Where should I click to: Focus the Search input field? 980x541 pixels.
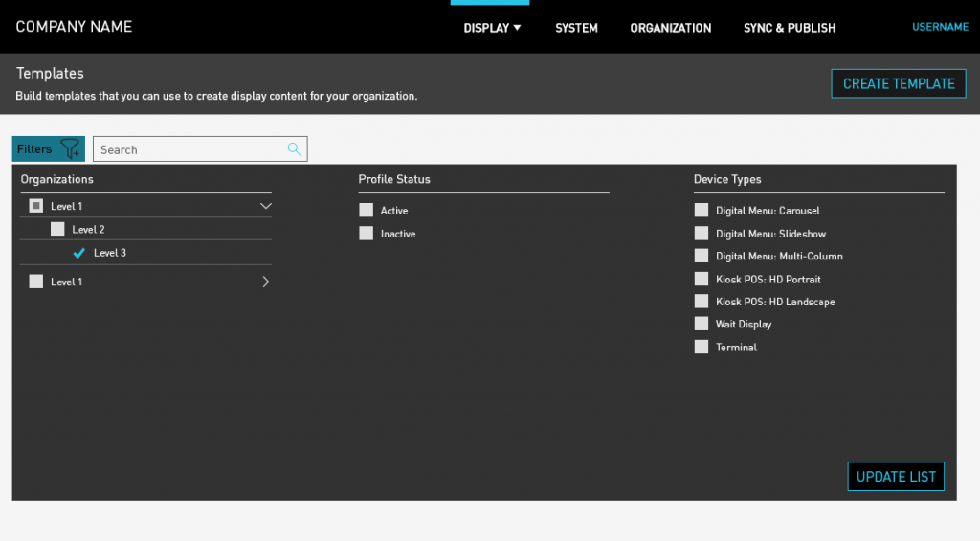pyautogui.click(x=191, y=149)
